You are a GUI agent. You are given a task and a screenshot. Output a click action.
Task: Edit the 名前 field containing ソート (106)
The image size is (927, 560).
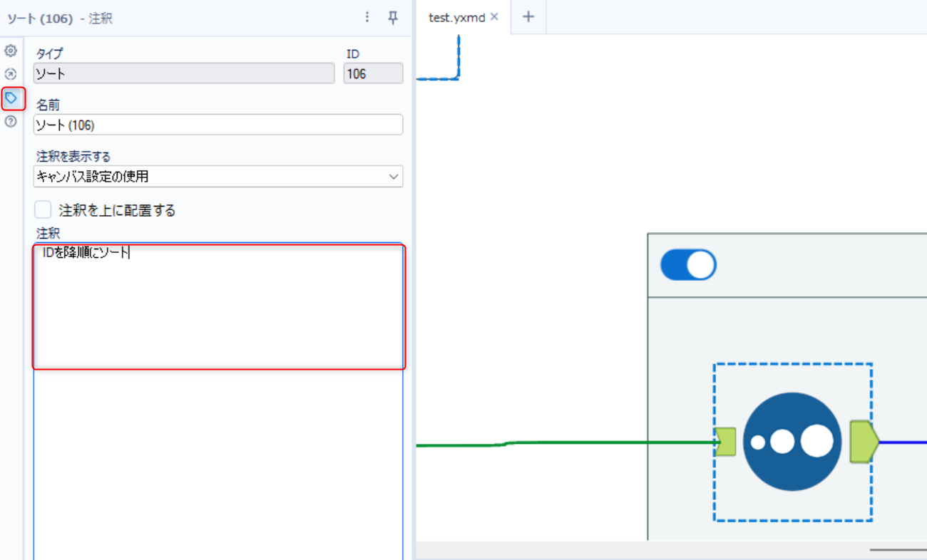point(218,125)
